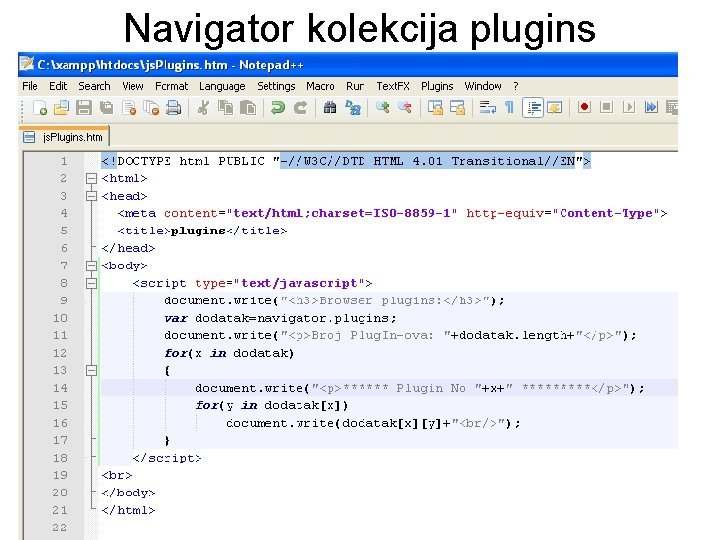Click the Run macro multiple times icon
720x540 pixels.
(x=651, y=107)
